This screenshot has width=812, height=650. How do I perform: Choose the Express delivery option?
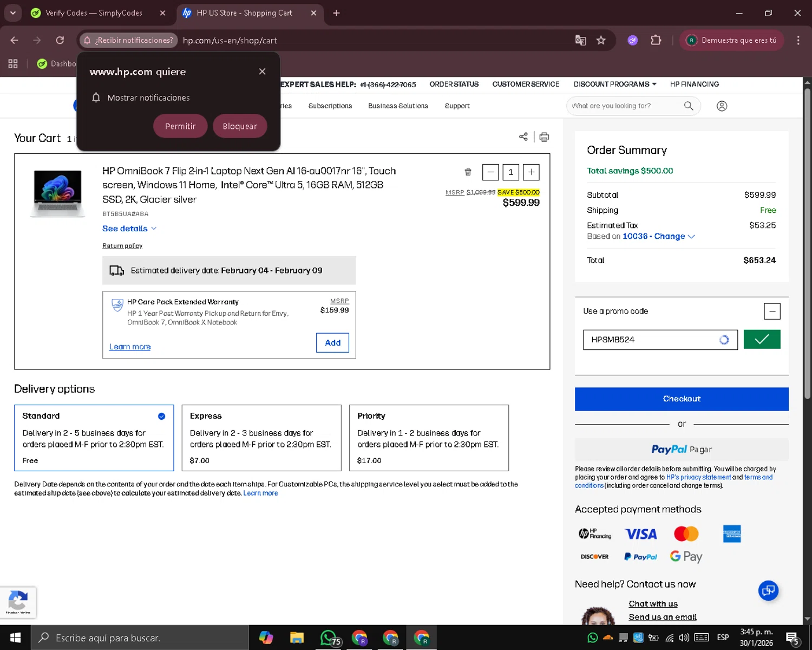[x=261, y=438]
